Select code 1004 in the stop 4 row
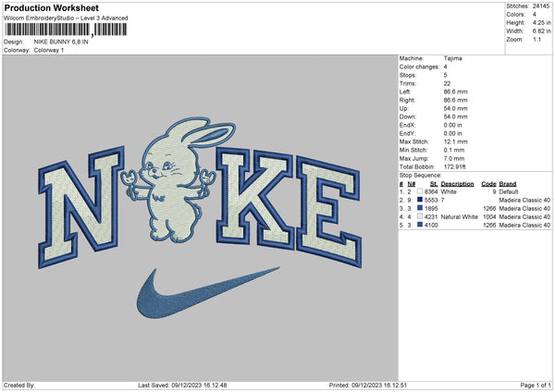 [x=489, y=217]
